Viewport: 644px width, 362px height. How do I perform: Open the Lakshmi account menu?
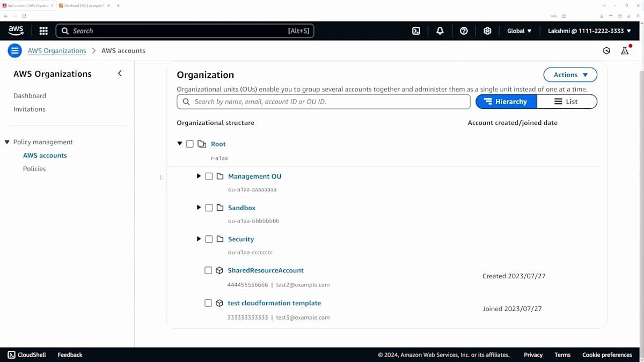click(x=590, y=31)
